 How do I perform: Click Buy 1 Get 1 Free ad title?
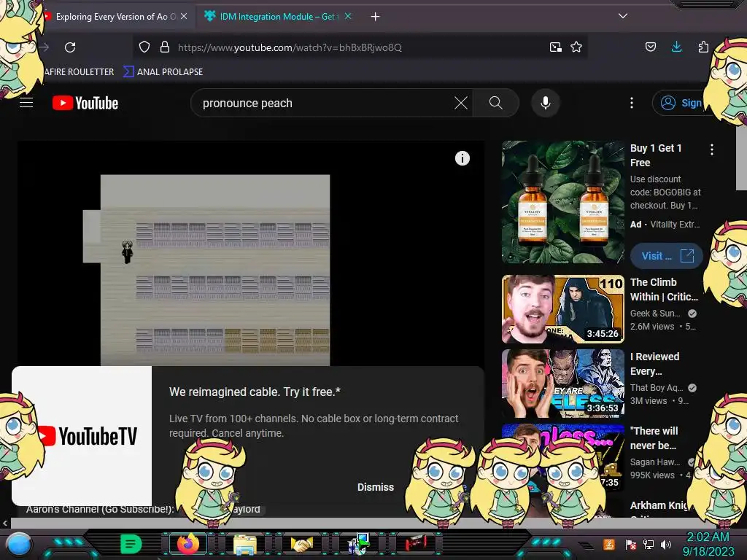tap(656, 155)
